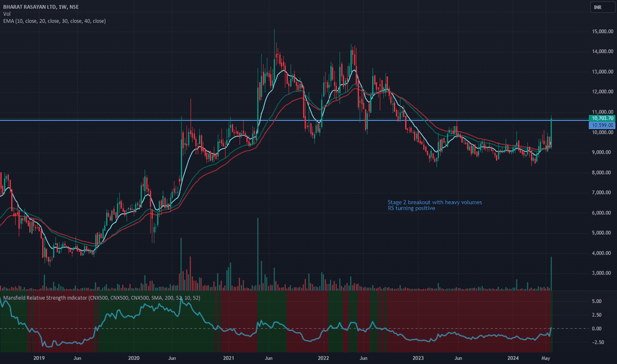Image resolution: width=617 pixels, height=364 pixels.
Task: Click the 2023 label on time axis
Action: [x=418, y=358]
